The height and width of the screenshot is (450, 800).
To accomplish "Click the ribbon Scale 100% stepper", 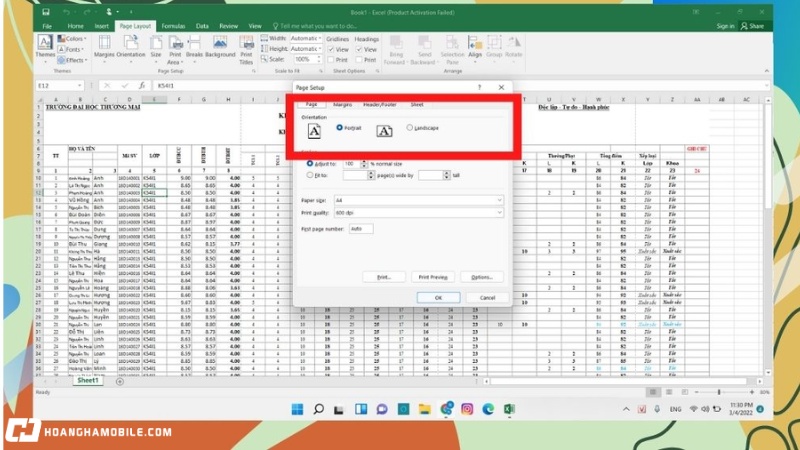I will (319, 59).
